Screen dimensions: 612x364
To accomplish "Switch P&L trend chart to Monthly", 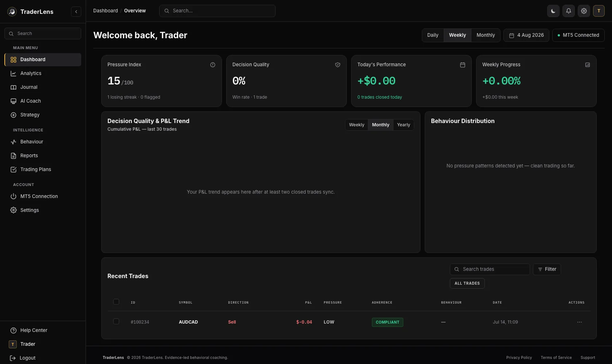I will pos(381,125).
